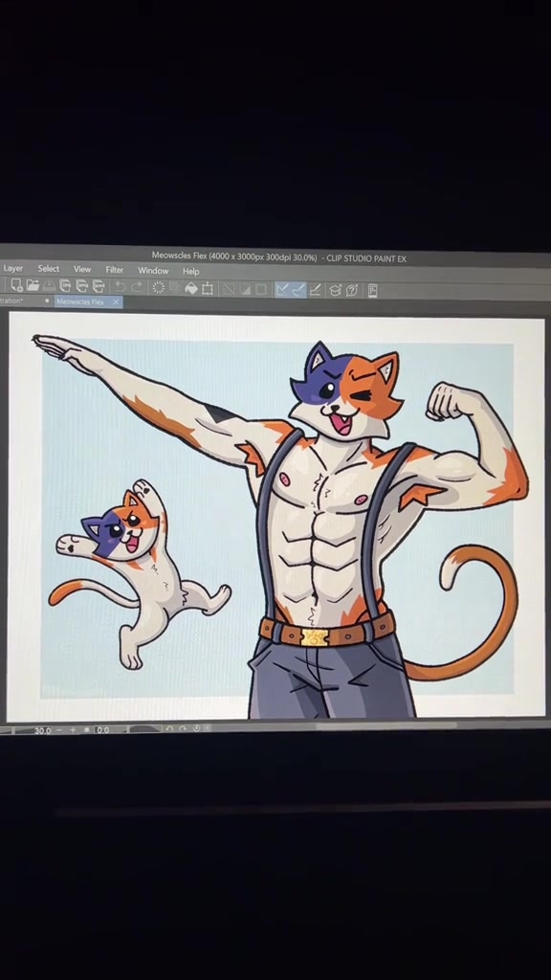Screen dimensions: 551x980
Task: Open the Window menu
Action: click(153, 271)
